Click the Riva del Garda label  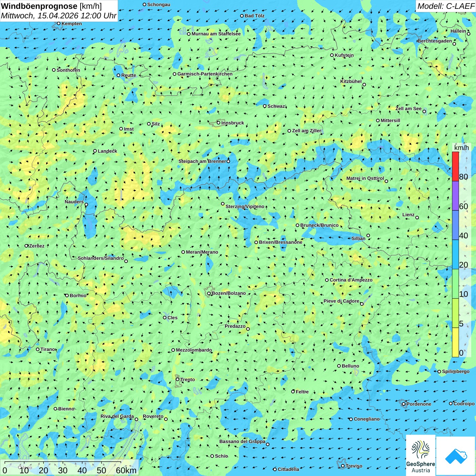(117, 416)
